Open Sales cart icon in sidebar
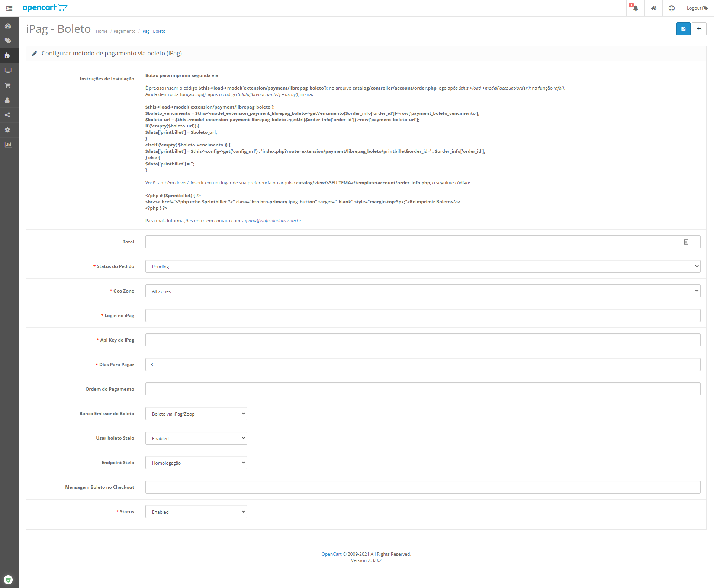Screen dimensions: 714x588 point(8,85)
